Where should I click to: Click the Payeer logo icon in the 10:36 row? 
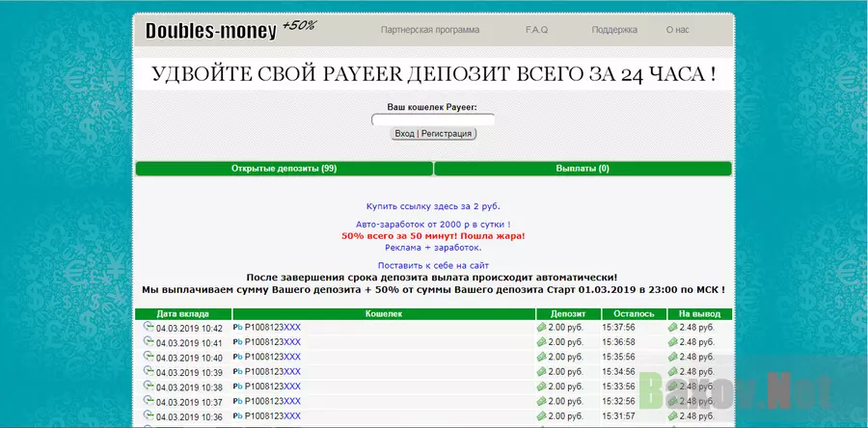238,416
